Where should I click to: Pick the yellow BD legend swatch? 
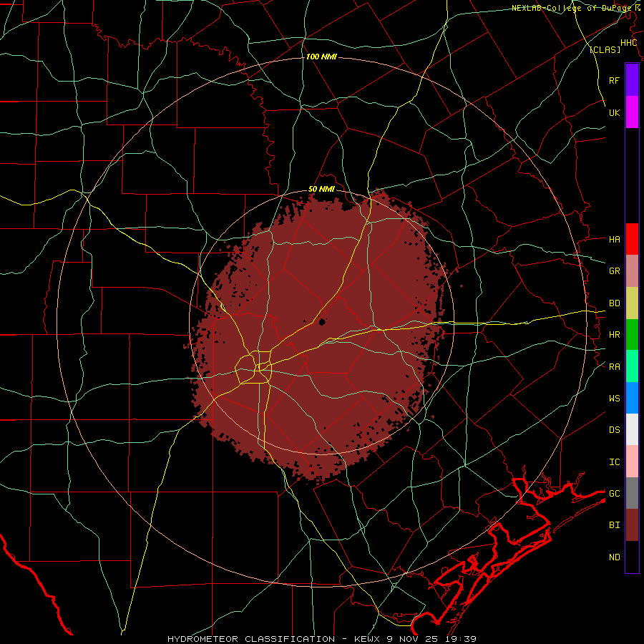[x=632, y=303]
